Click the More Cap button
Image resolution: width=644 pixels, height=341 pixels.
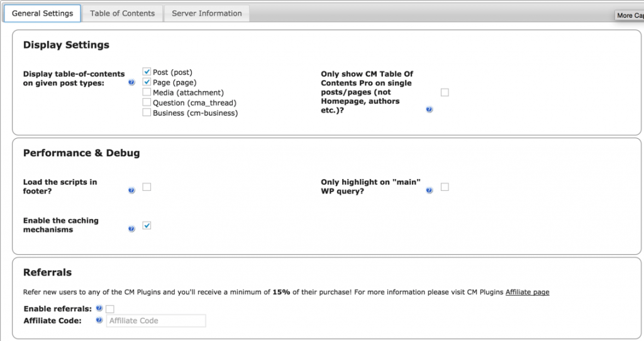(x=629, y=15)
